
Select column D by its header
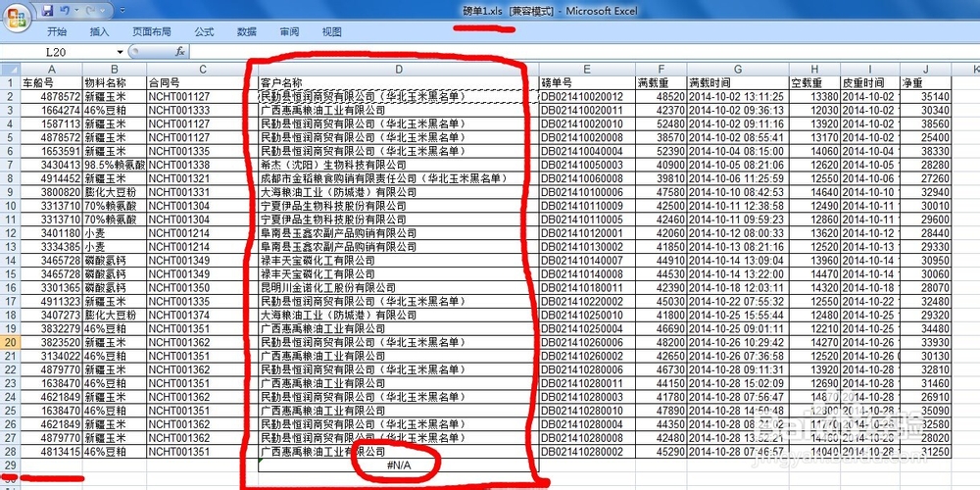point(399,70)
